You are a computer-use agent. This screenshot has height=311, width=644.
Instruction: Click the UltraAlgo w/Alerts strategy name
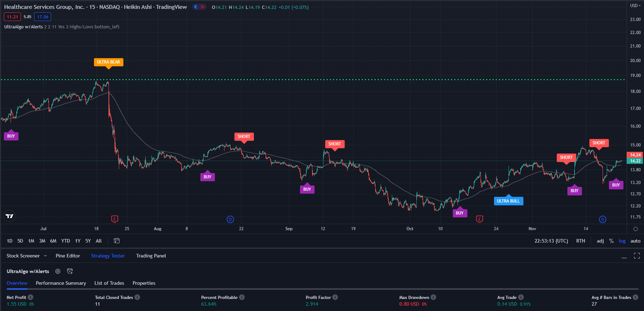[x=28, y=271]
